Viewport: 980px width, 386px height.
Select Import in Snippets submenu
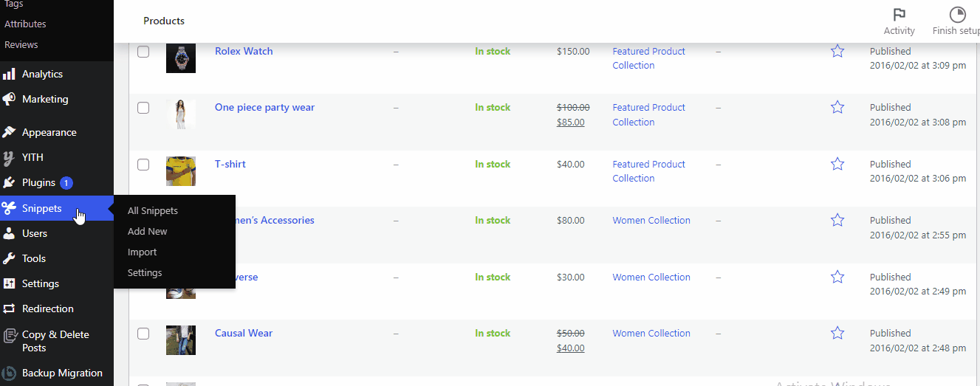coord(142,252)
